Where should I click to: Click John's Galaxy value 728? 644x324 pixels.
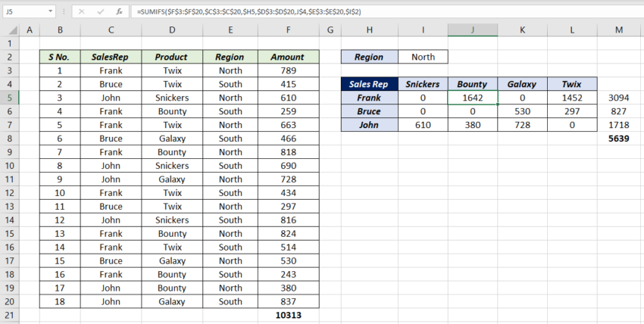click(522, 125)
